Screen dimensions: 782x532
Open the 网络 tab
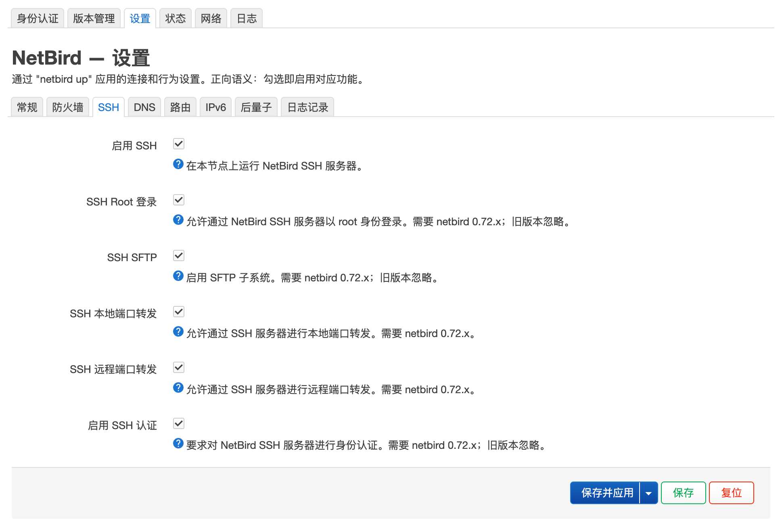(x=211, y=18)
